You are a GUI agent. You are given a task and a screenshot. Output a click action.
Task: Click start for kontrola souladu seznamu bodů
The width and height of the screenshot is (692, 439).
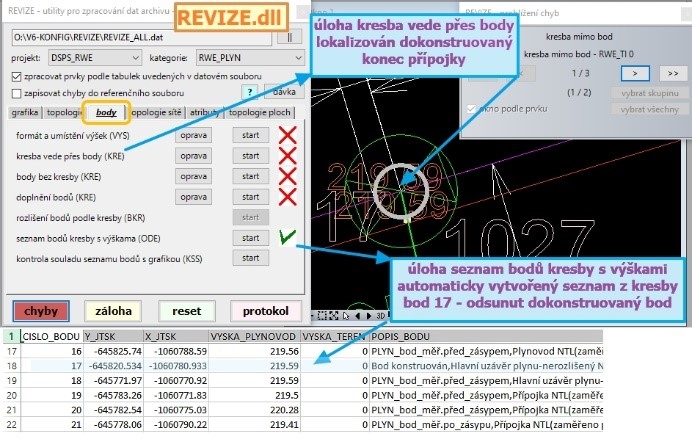coord(251,258)
